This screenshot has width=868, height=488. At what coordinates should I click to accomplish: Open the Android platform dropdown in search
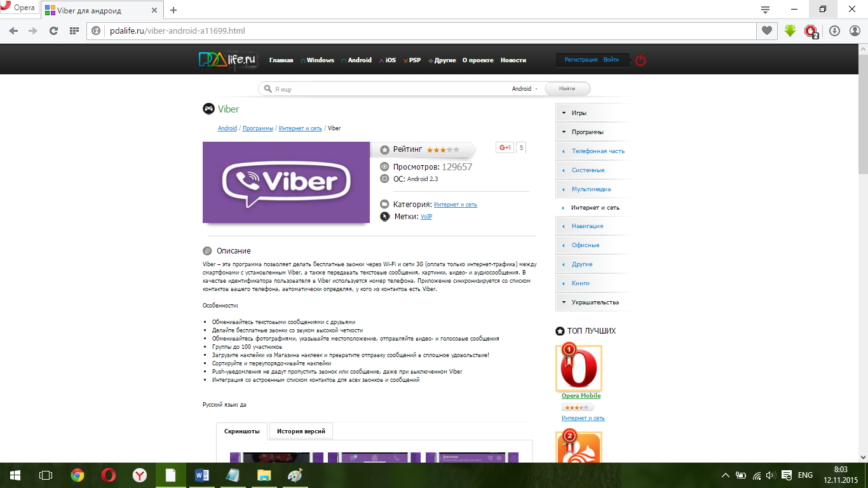524,89
